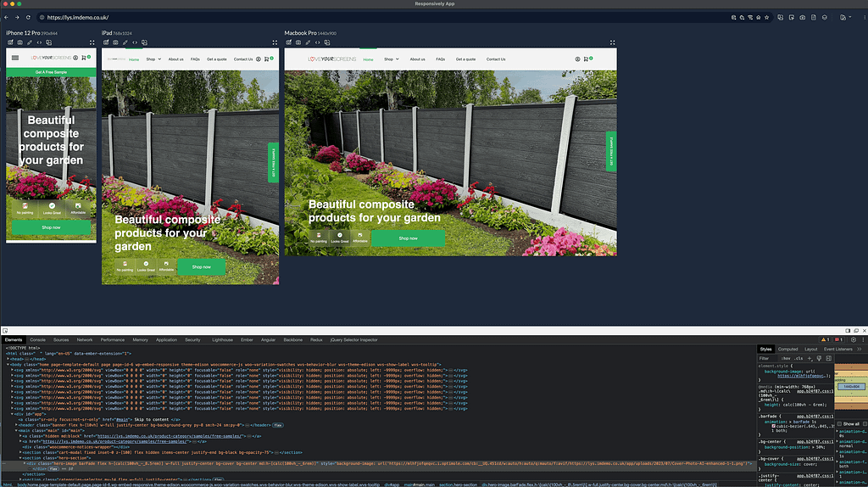The height and width of the screenshot is (487, 868).
Task: Click Get A Free Sample bar in iPhone preview
Action: click(51, 72)
